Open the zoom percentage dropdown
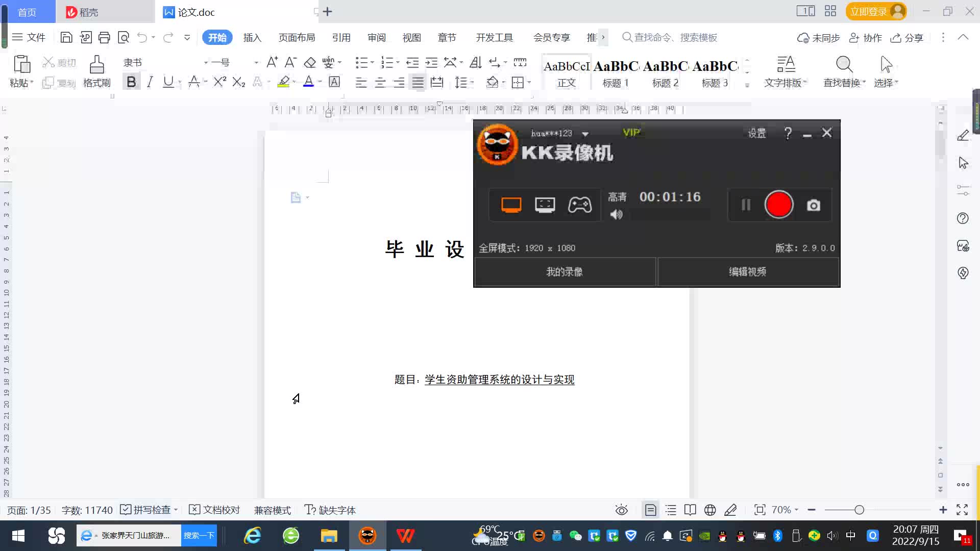Screen dimensions: 980x551 [796, 510]
